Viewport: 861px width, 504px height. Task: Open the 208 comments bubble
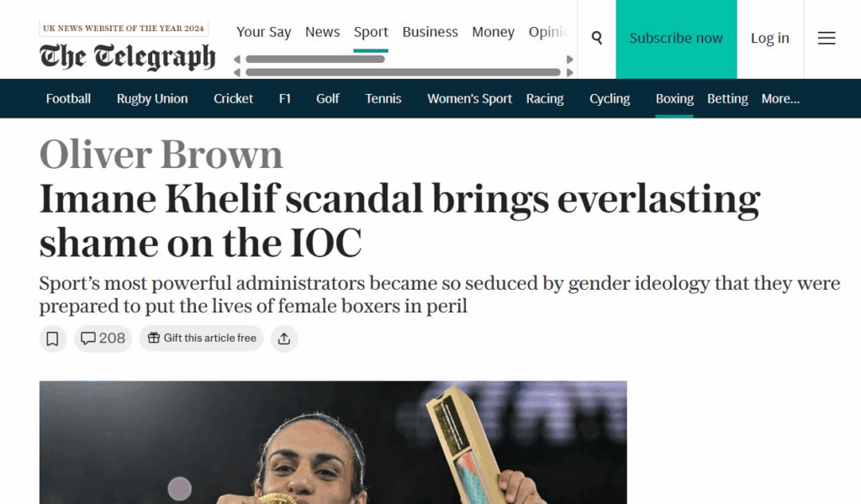pyautogui.click(x=103, y=339)
